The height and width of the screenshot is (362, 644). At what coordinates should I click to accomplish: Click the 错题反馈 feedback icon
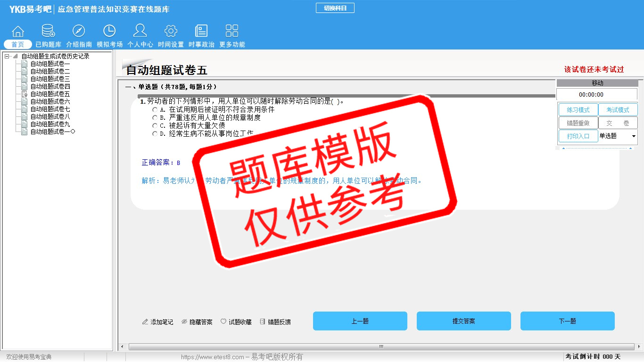coord(263,322)
